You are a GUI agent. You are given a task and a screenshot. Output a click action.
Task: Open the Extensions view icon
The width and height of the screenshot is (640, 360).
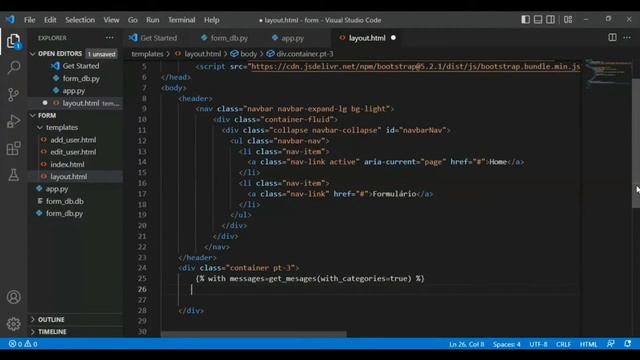coord(13,148)
